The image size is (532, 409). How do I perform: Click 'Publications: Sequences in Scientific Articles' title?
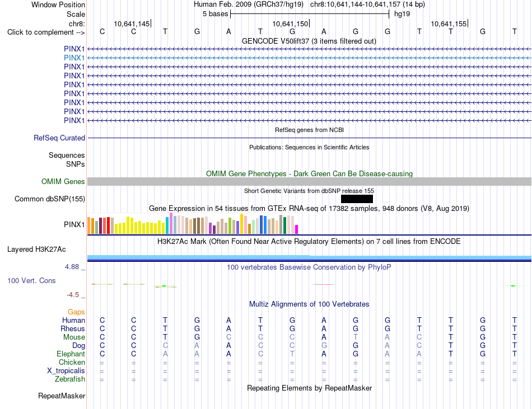[x=309, y=147]
